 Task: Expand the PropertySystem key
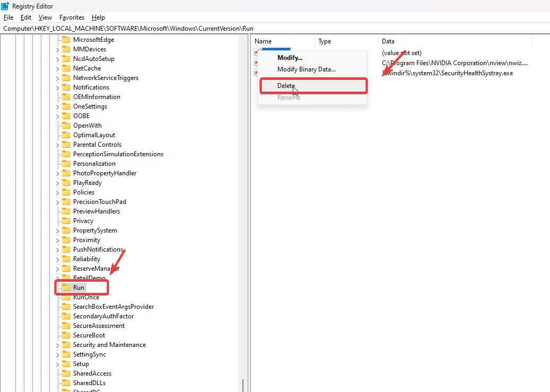[x=57, y=231]
